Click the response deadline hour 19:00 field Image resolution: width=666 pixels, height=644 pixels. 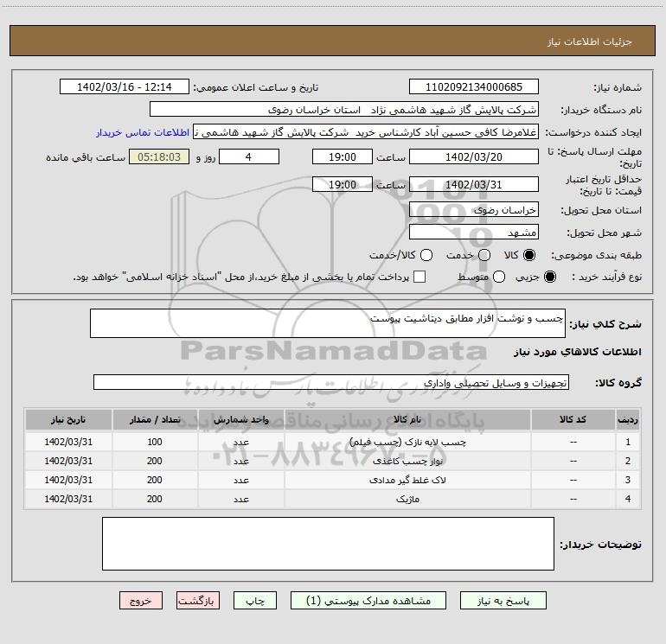[x=343, y=157]
